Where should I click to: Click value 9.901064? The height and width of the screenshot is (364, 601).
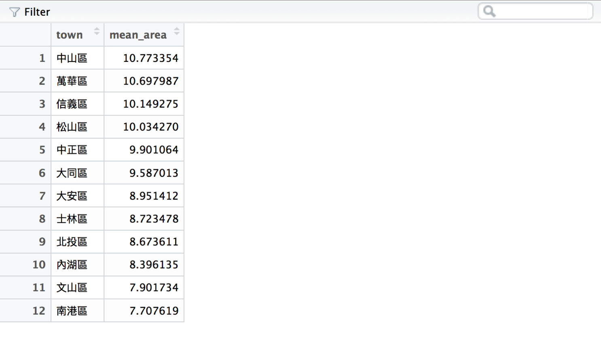154,150
